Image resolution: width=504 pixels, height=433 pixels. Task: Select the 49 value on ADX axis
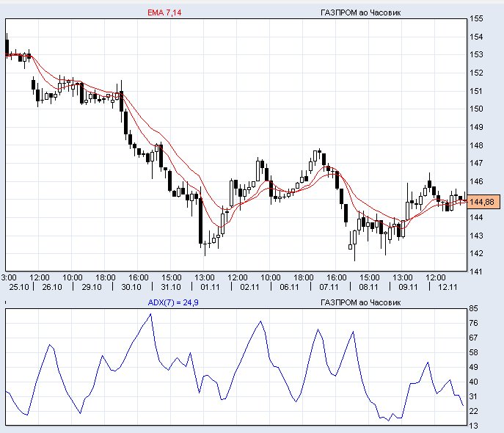474,368
